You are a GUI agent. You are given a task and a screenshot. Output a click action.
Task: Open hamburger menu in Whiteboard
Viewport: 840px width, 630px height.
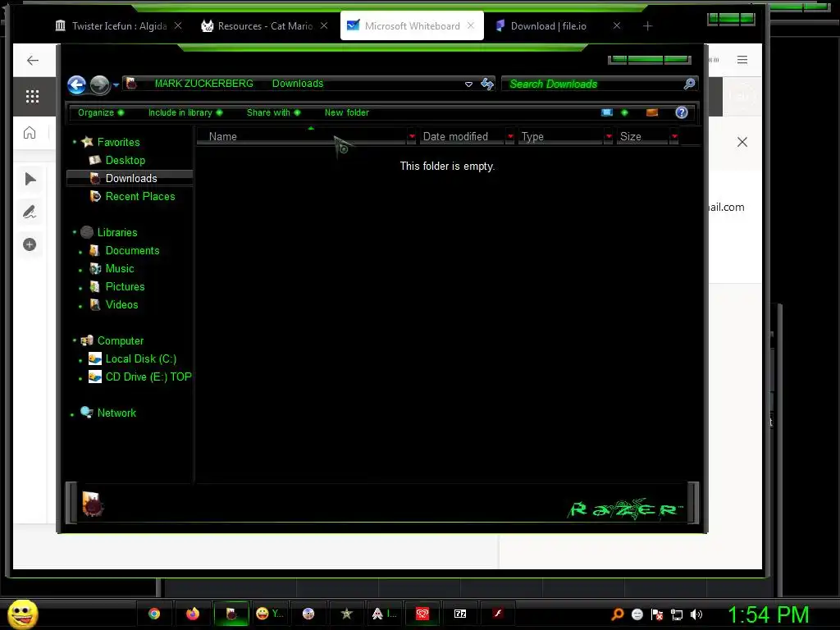coord(742,59)
